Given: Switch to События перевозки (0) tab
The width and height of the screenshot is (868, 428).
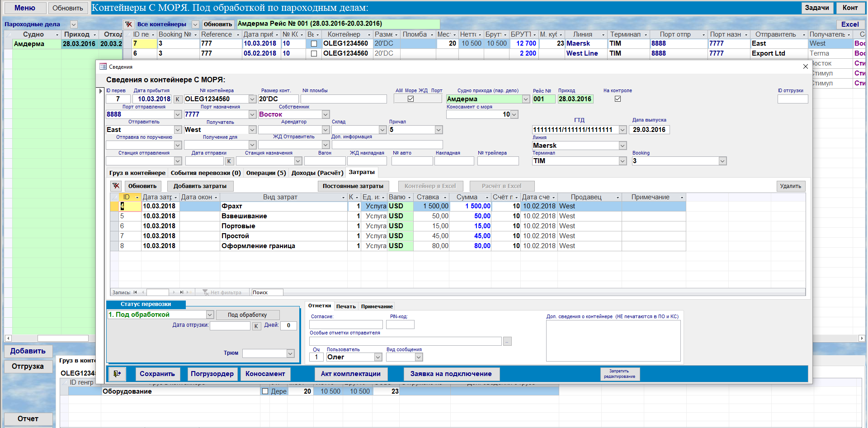Looking at the screenshot, I should point(206,173).
